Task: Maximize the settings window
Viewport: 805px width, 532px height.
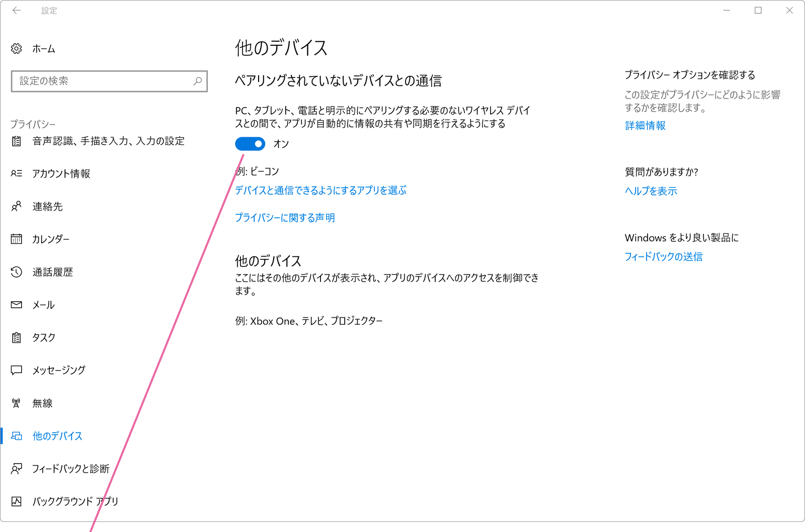Action: point(758,10)
